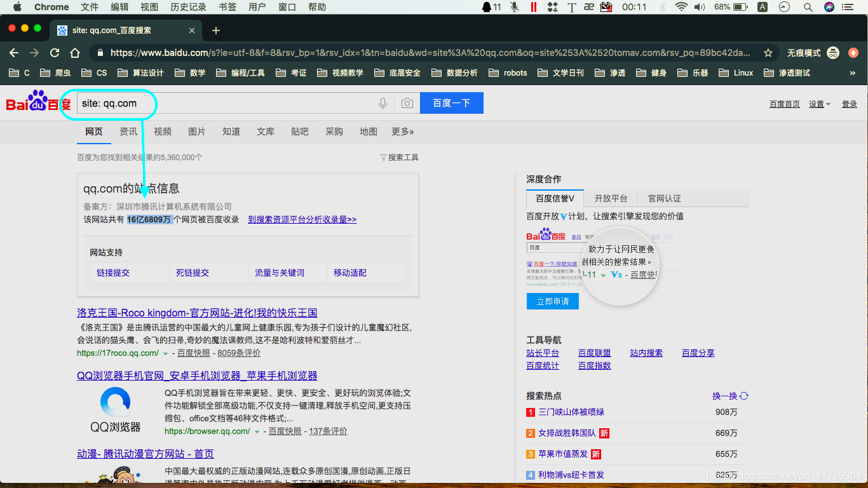Open a new tab with plus button
The width and height of the screenshot is (868, 488).
tap(216, 30)
